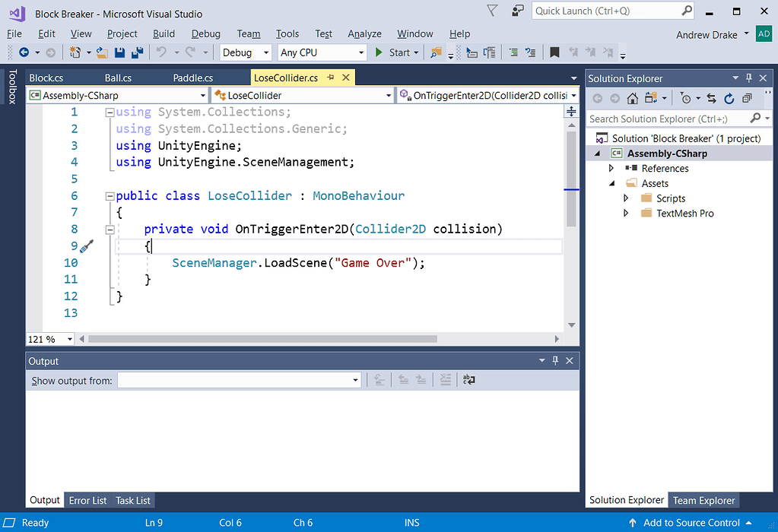This screenshot has height=532, width=778.
Task: Click the editor horizontal scrollbar
Action: [x=262, y=339]
